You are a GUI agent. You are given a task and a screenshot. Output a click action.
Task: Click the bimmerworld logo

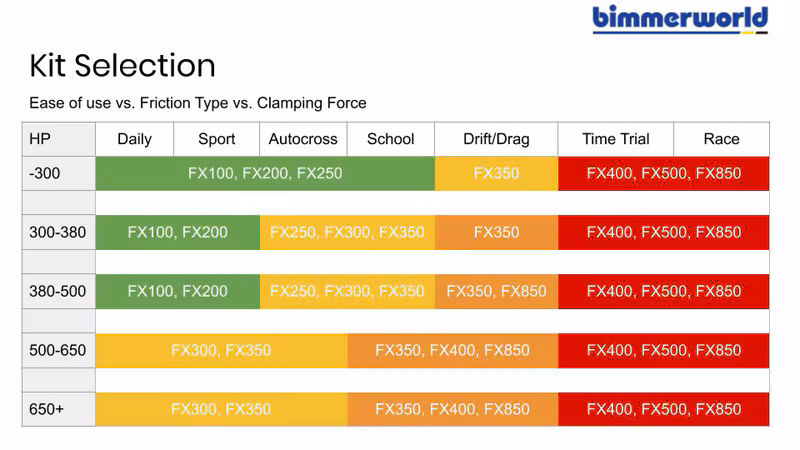[x=680, y=20]
